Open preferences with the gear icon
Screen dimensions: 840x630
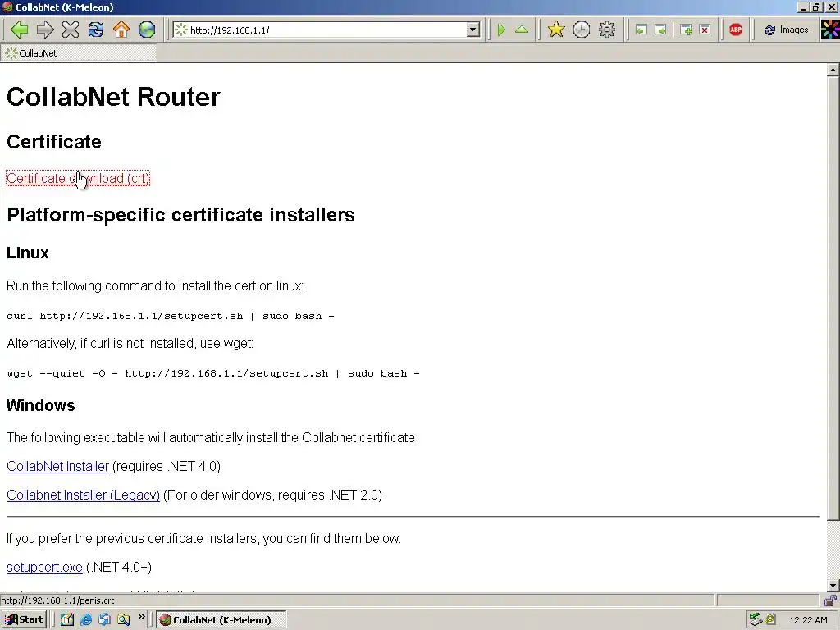(x=606, y=30)
